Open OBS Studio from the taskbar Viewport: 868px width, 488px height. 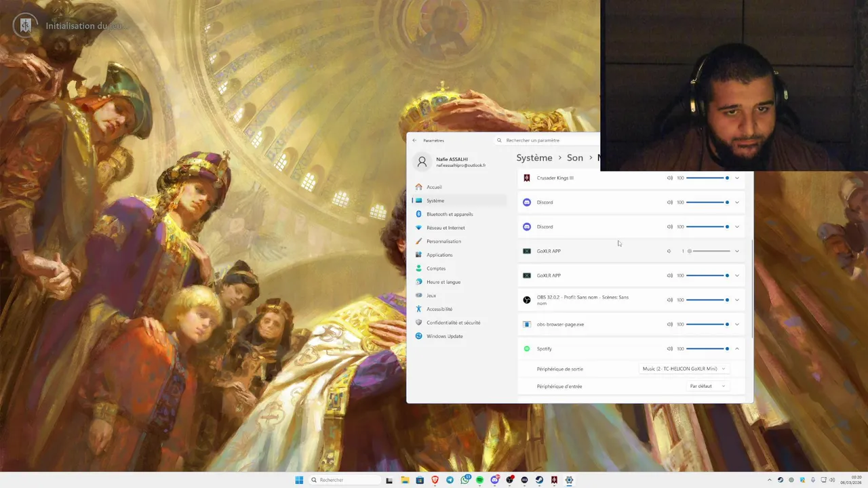(510, 480)
